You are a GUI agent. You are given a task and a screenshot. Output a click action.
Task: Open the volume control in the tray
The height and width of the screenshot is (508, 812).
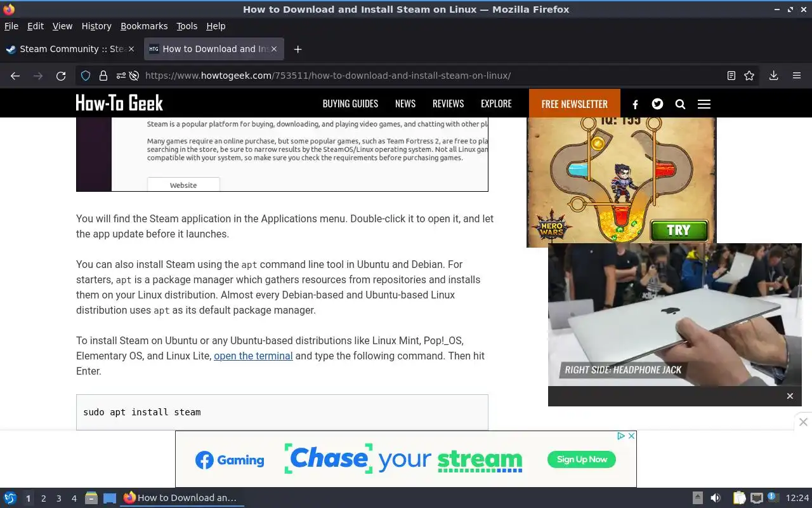pos(716,498)
